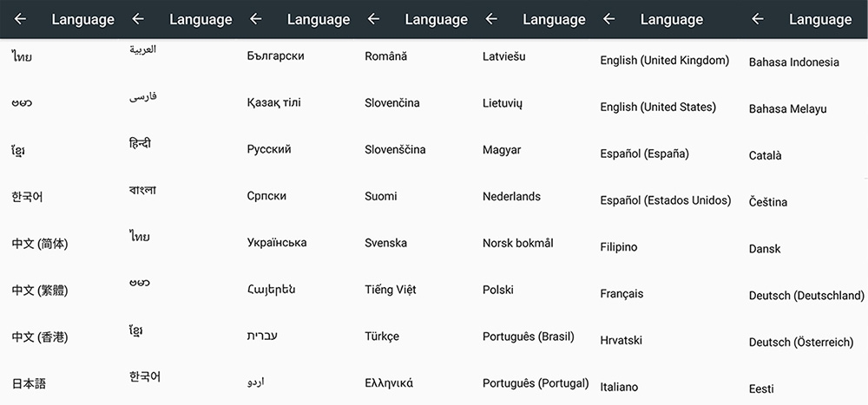
Task: Tap the Tiếng Việt language option
Action: pyautogui.click(x=390, y=290)
